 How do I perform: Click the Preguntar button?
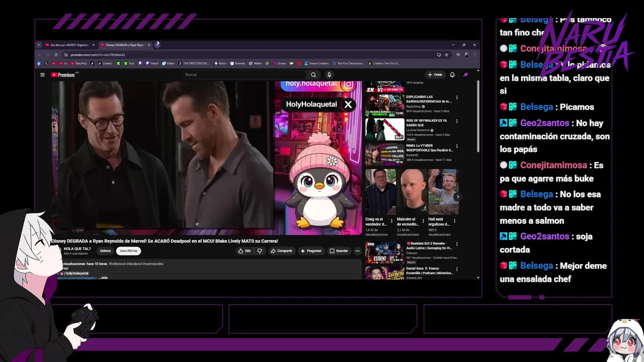point(311,251)
